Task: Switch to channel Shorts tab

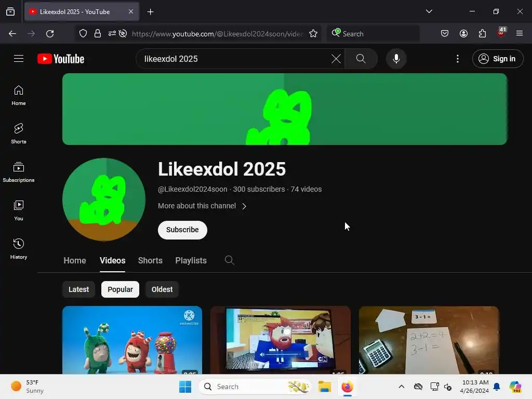Action: click(x=150, y=260)
